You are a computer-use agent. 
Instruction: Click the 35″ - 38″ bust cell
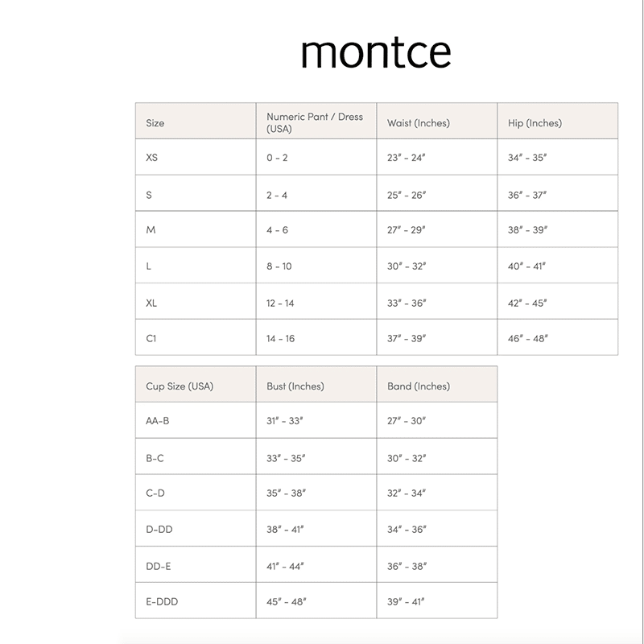287,493
